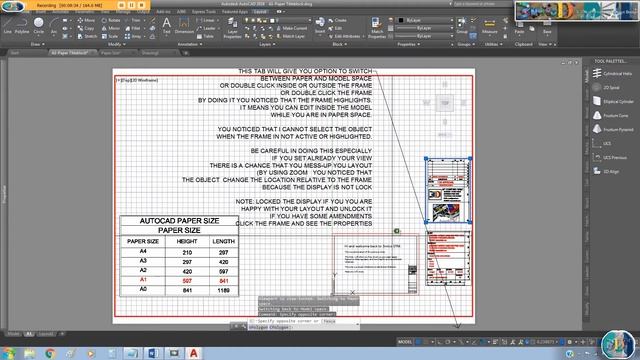Select Frustum Pyramid from tool palette
640x360 pixels.
point(613,129)
